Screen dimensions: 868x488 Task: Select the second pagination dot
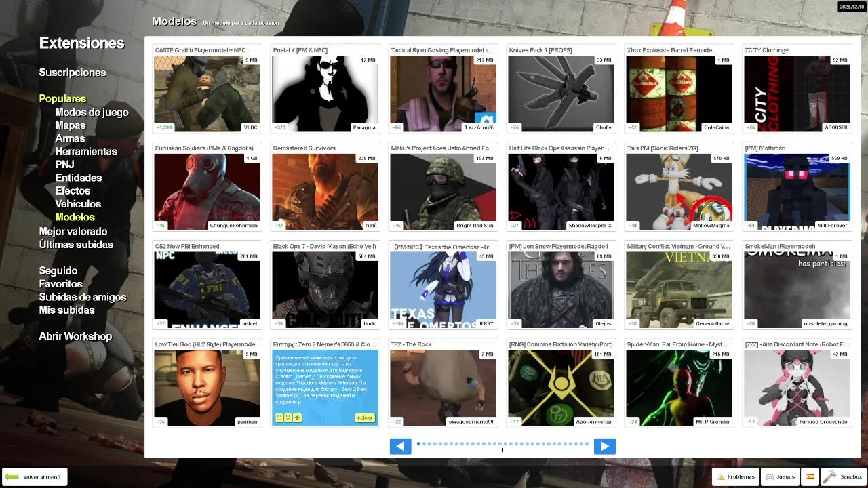424,444
